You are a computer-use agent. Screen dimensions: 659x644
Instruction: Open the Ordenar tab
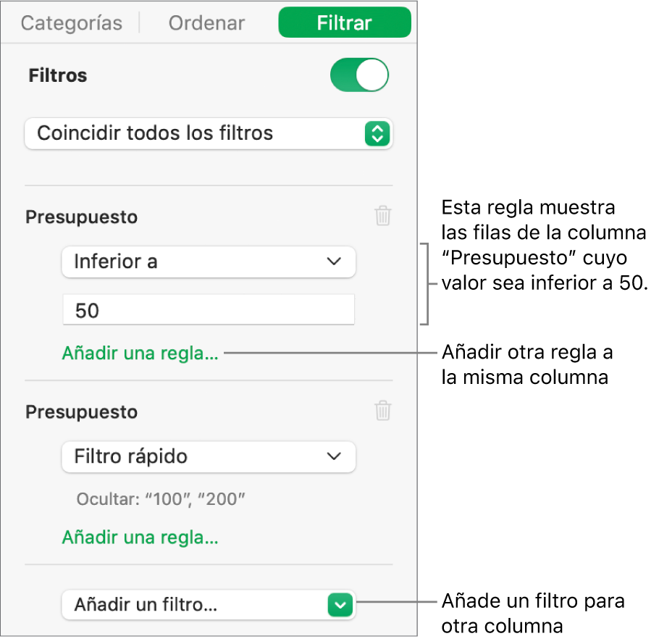206,22
